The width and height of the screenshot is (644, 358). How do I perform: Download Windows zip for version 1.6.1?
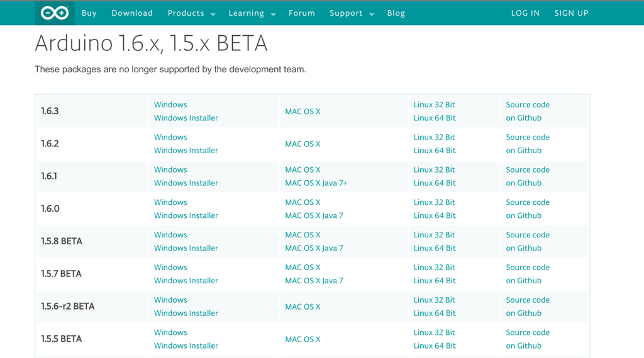pos(170,170)
